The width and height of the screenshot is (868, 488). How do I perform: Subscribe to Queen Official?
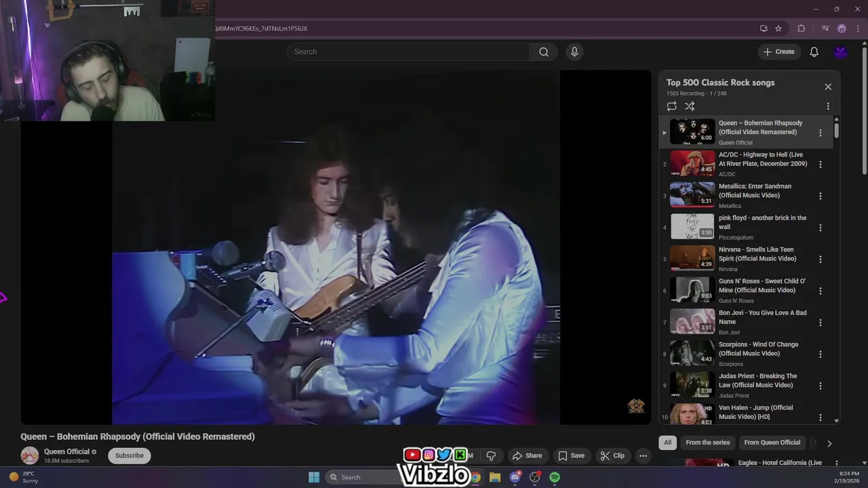point(130,455)
